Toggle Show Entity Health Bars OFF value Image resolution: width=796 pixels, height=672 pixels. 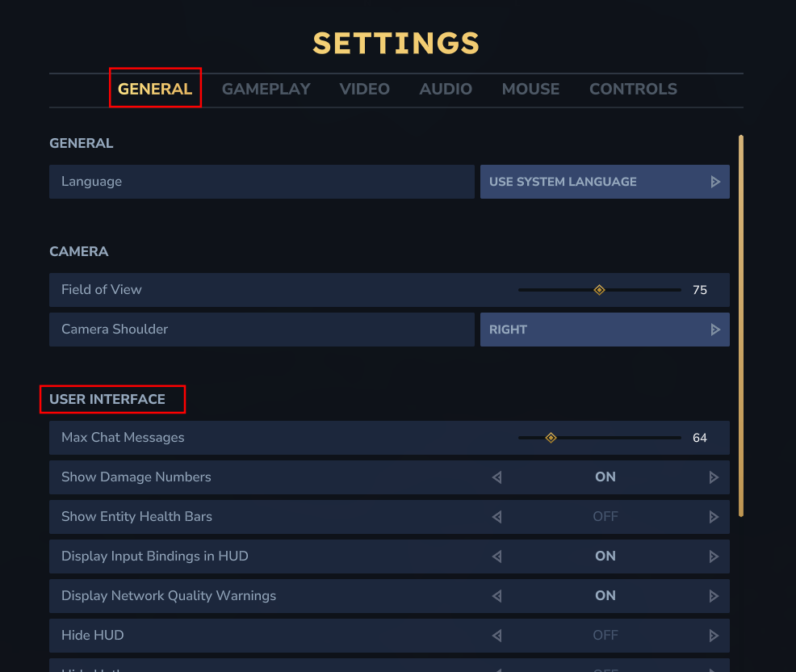pos(605,517)
